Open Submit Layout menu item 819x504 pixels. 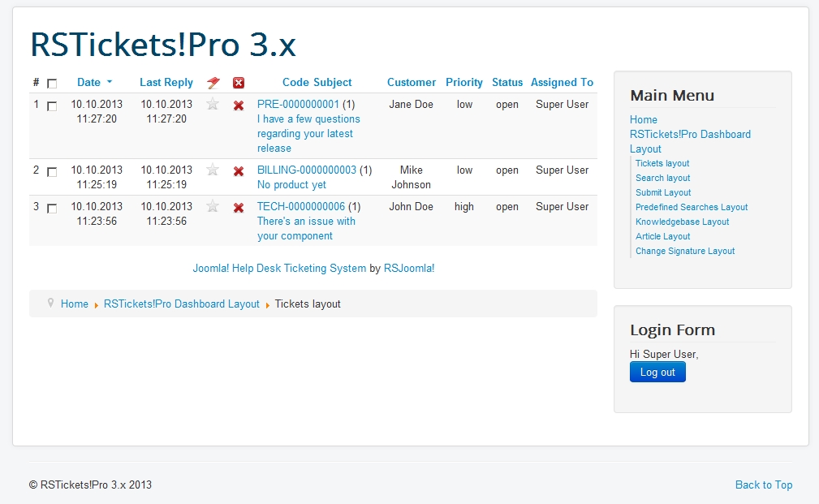pos(663,192)
